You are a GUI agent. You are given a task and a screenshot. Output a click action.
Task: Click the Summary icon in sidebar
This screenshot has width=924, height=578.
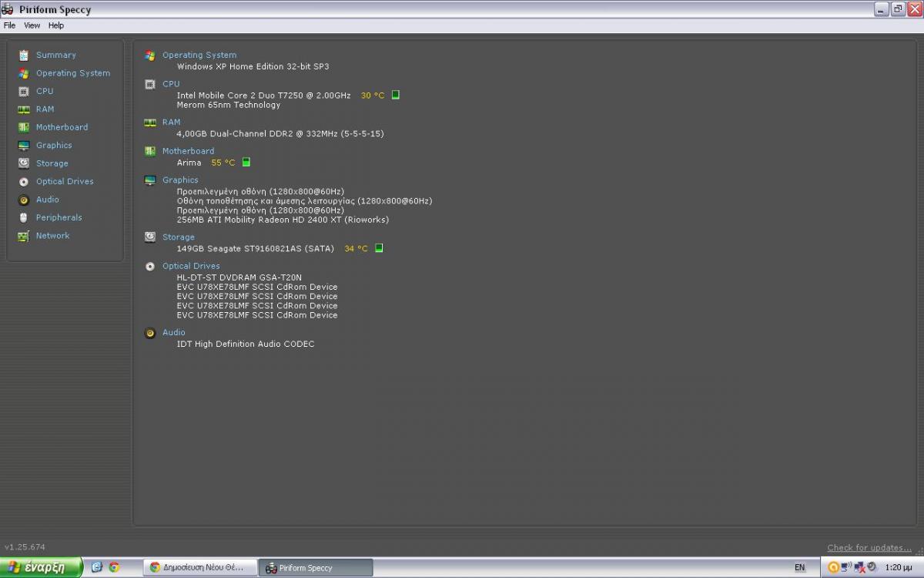[24, 55]
